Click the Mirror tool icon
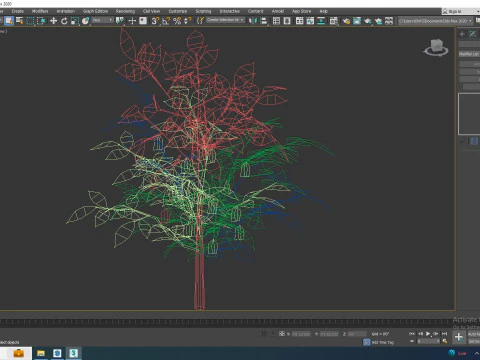480x360 pixels. (x=253, y=21)
